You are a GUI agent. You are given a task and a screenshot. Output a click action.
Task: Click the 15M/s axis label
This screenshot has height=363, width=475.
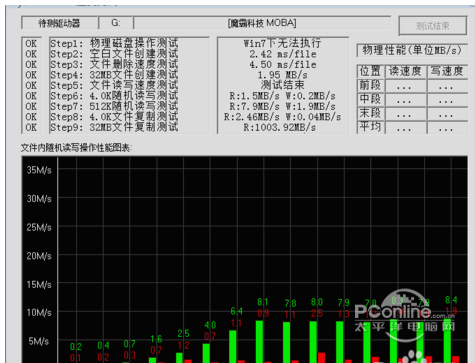[39, 285]
